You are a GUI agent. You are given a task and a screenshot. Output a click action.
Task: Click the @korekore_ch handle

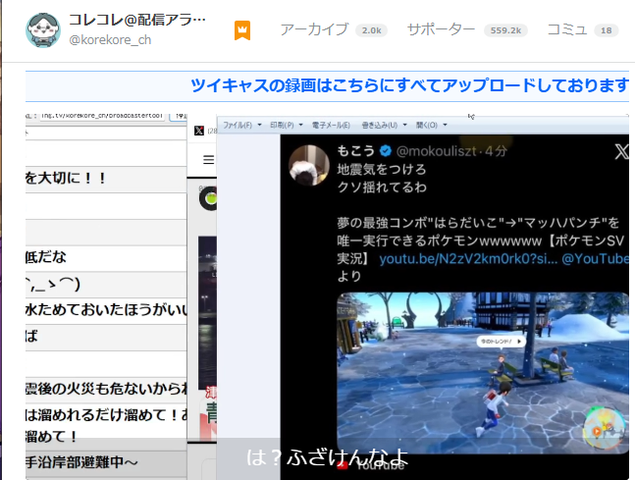(110, 40)
